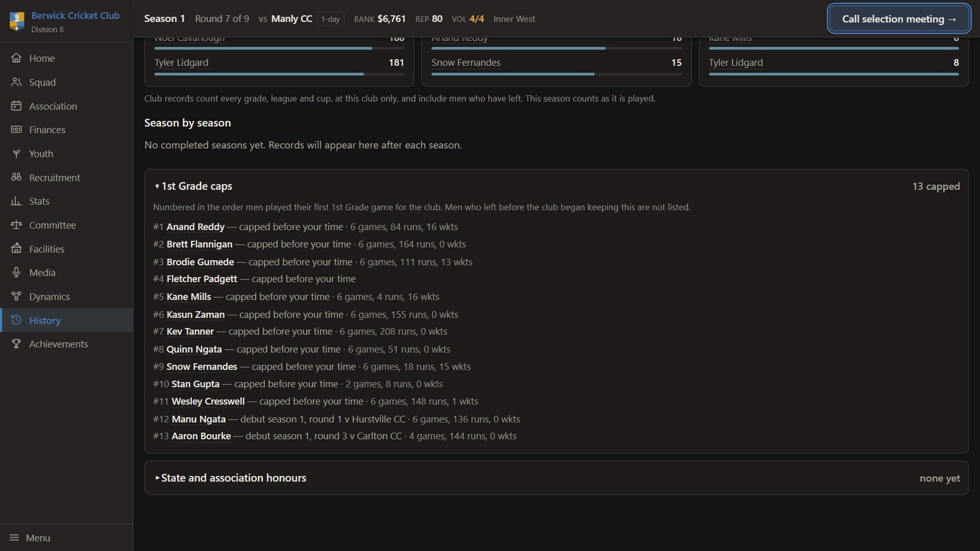Click the Dynamics network icon
The width and height of the screenshot is (980, 551).
16,296
